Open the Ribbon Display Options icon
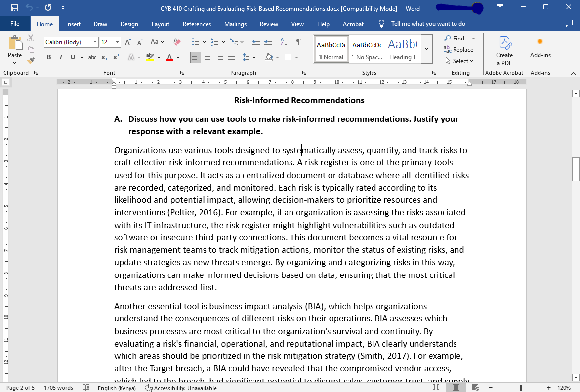580x392 pixels. click(500, 7)
